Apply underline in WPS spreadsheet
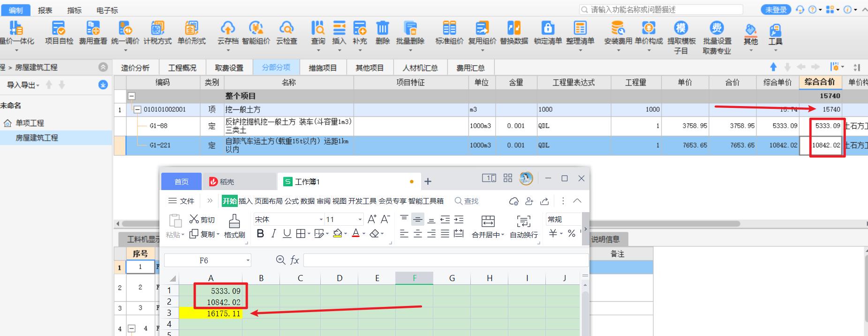Image resolution: width=868 pixels, height=336 pixels. tap(287, 234)
